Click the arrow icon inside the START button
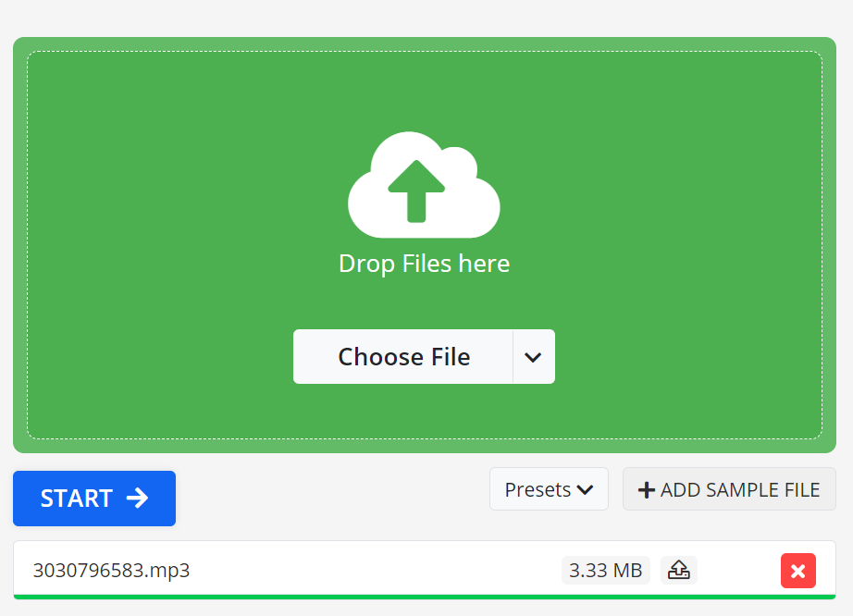The height and width of the screenshot is (616, 853). [x=139, y=498]
